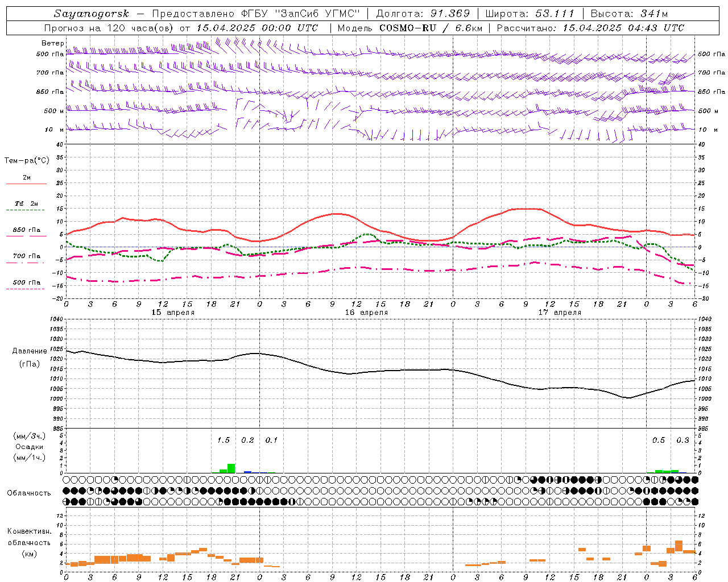The image size is (728, 582).
Task: Click the left 850 гПа wind level label
Action: (50, 92)
